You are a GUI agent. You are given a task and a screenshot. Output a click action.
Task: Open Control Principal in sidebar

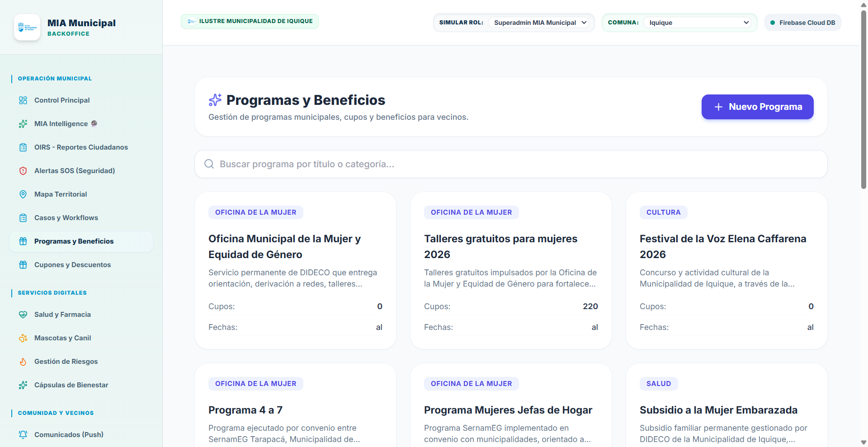pos(81,100)
